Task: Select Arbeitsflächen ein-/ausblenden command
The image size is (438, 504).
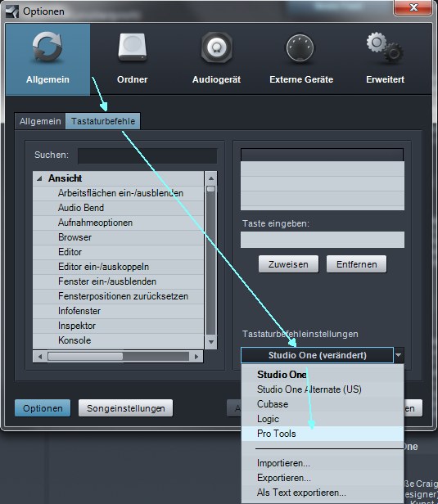Action: click(119, 193)
